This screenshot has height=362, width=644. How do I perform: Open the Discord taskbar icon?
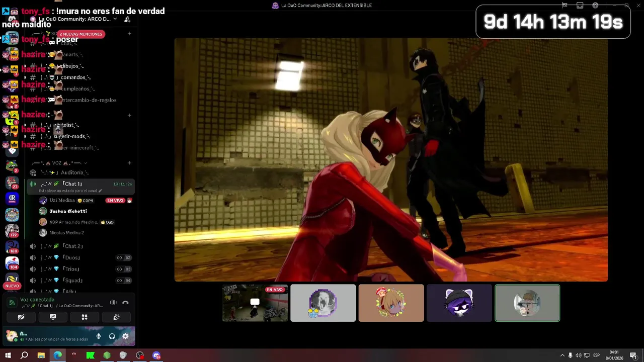point(156,355)
